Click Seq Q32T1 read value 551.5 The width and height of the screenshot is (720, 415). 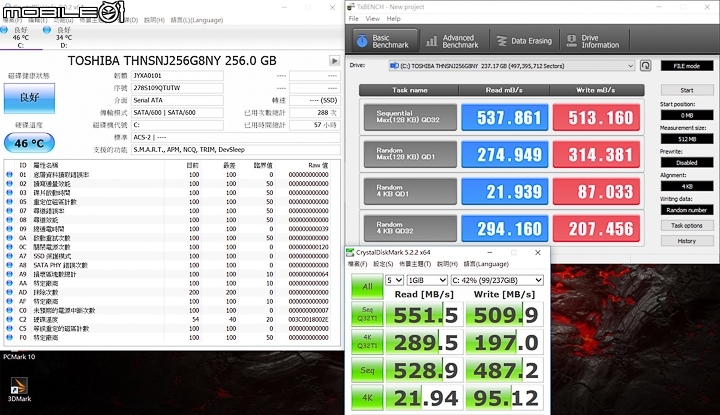pyautogui.click(x=423, y=314)
